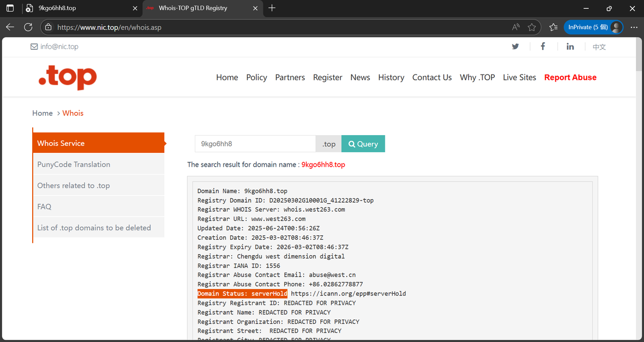
Task: Click the Home breadcrumb link
Action: [42, 113]
